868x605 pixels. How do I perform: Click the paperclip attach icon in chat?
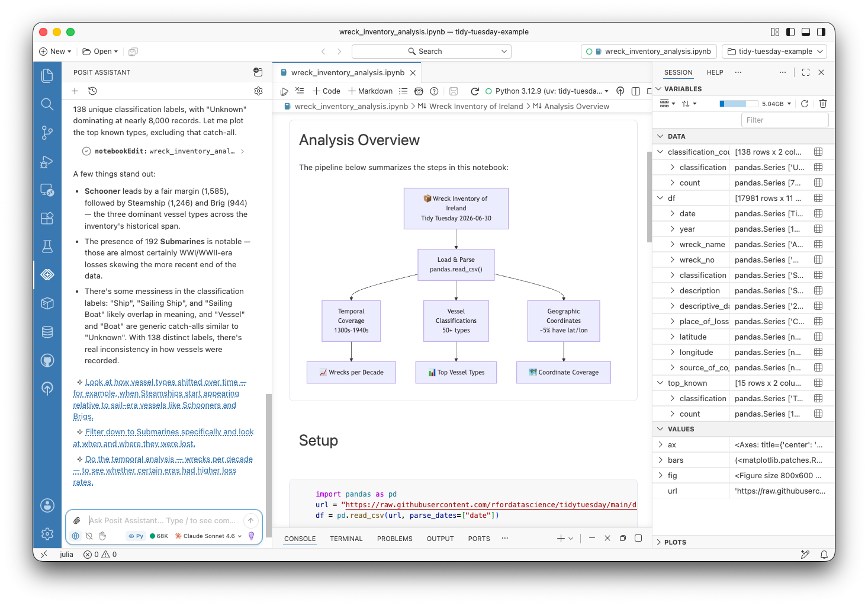76,520
